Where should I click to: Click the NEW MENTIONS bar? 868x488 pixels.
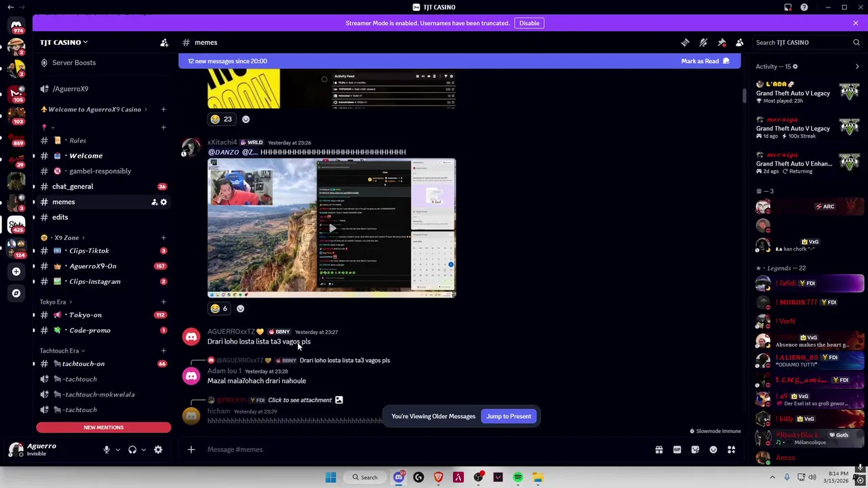(x=104, y=427)
